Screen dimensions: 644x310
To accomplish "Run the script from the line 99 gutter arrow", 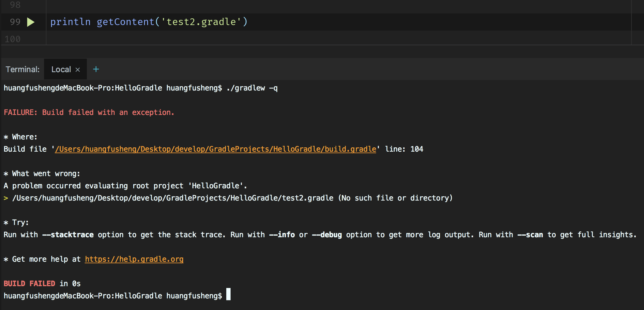I will pos(31,22).
